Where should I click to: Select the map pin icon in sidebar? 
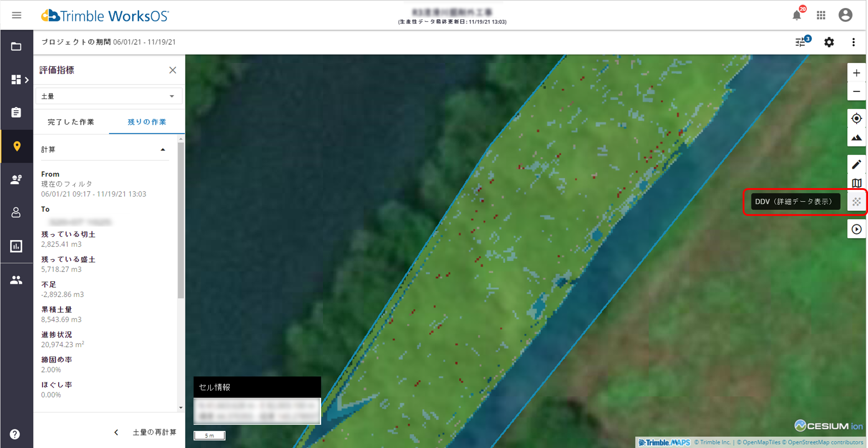(16, 146)
